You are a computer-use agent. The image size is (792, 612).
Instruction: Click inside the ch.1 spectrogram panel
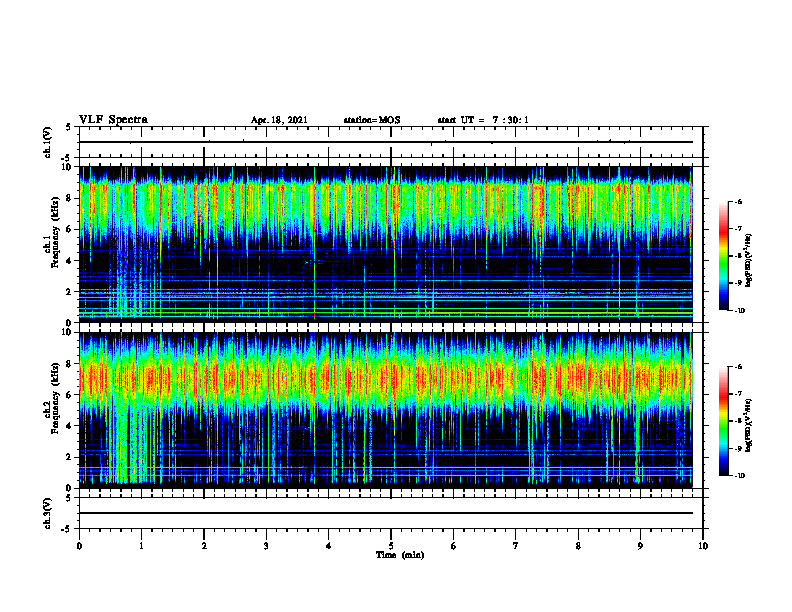tap(386, 244)
